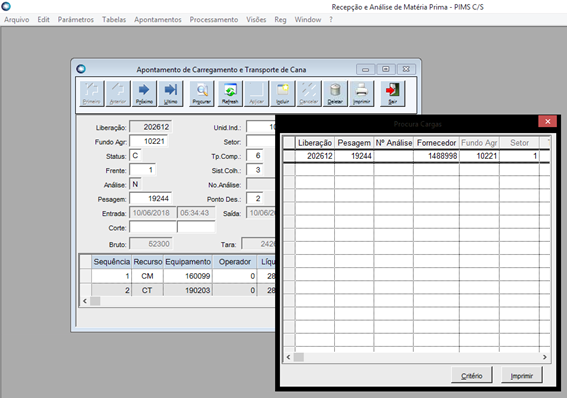
Task: Close the Procura Cargas dialog
Action: point(547,121)
